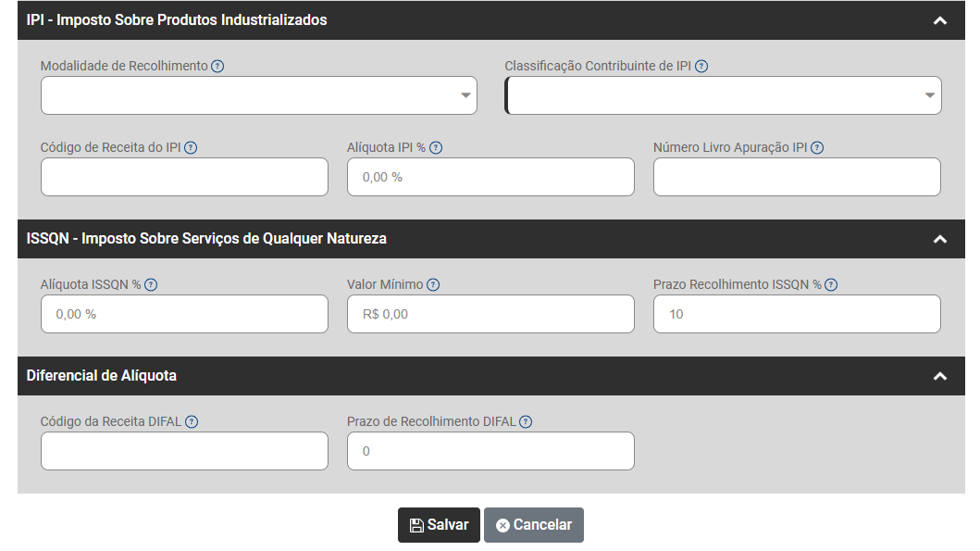The width and height of the screenshot is (980, 551).
Task: Click help icon beside Prazo de Recolhimento DIFAL
Action: 526,422
